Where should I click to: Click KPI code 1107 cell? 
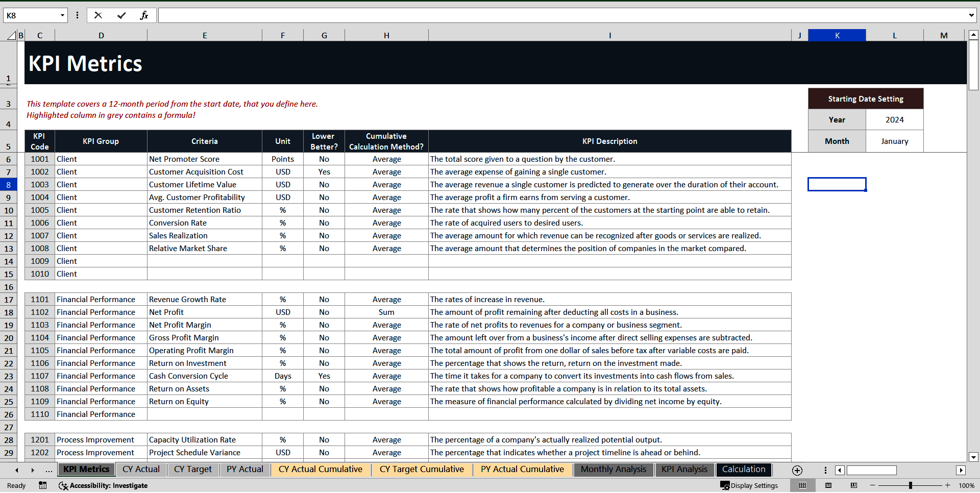point(40,376)
